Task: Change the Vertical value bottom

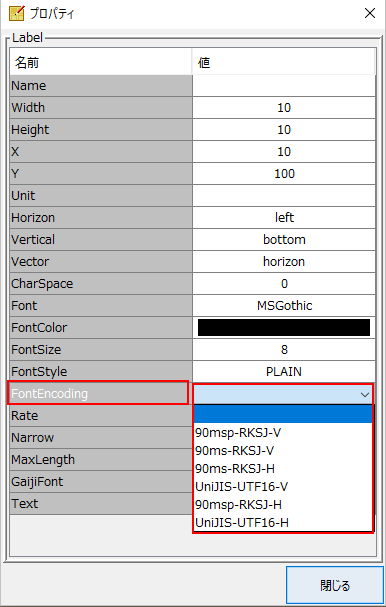Action: tap(284, 240)
